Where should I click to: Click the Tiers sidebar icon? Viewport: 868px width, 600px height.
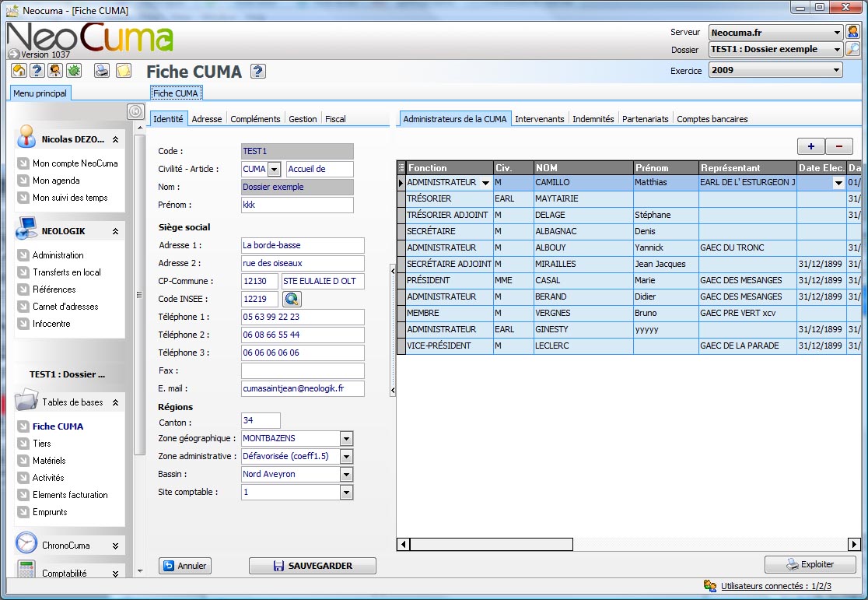23,444
